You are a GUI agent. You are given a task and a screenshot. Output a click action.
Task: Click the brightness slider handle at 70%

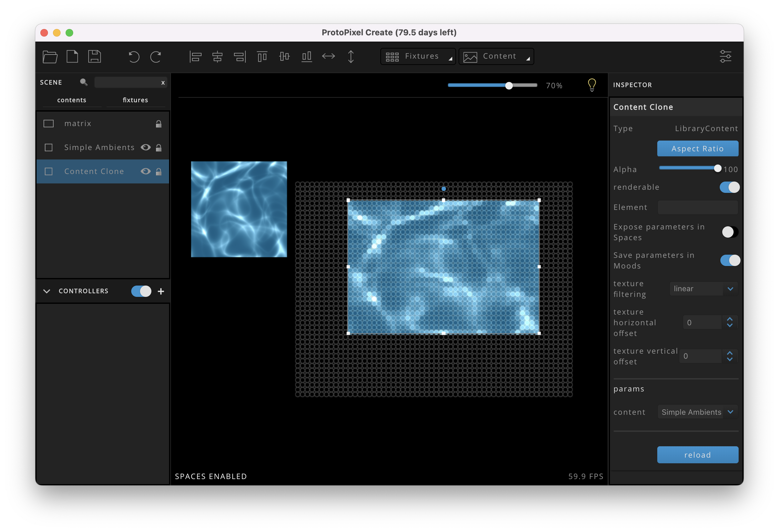(x=509, y=85)
